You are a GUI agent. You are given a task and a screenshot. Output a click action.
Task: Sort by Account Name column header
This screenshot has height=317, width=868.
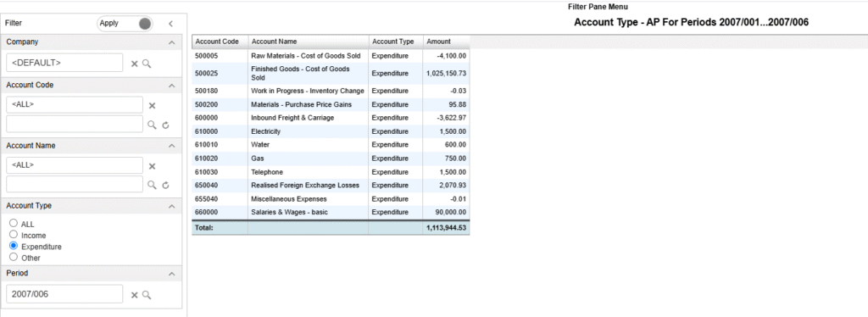(x=309, y=42)
